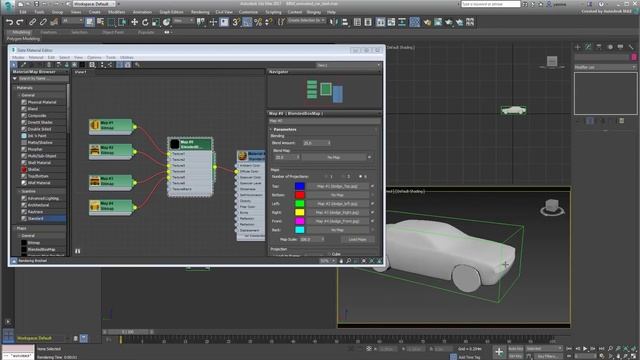Image resolution: width=640 pixels, height=360 pixels.
Task: Toggle the Angle Snap icon
Action: click(247, 22)
